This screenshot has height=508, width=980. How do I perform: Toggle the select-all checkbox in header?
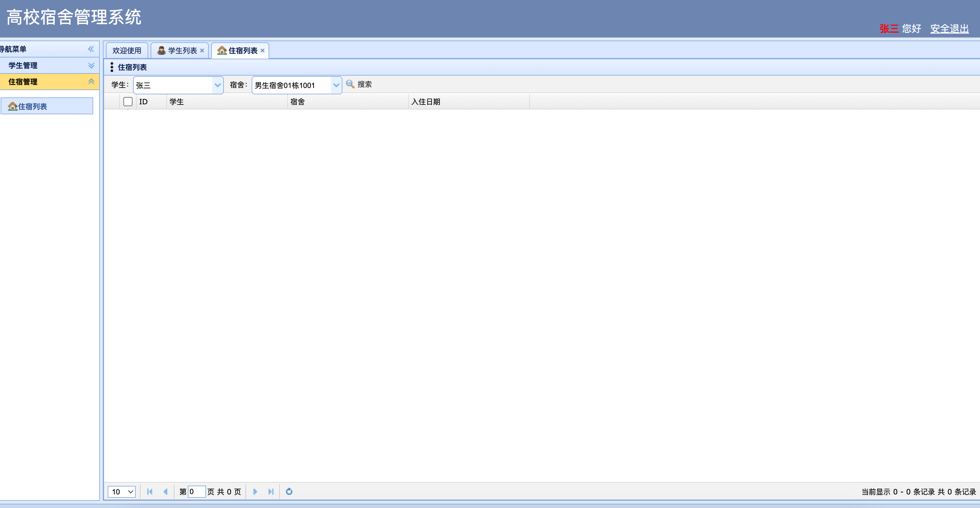click(x=128, y=102)
